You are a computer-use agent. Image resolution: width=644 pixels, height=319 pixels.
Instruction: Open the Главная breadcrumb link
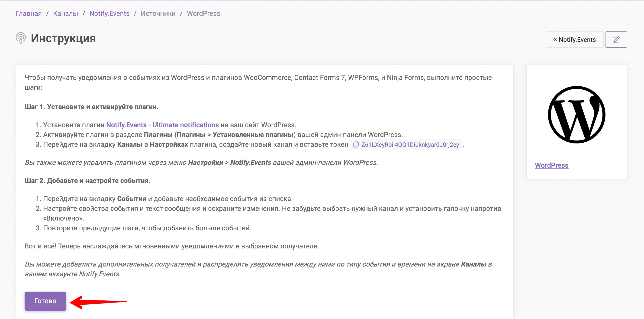pos(29,13)
